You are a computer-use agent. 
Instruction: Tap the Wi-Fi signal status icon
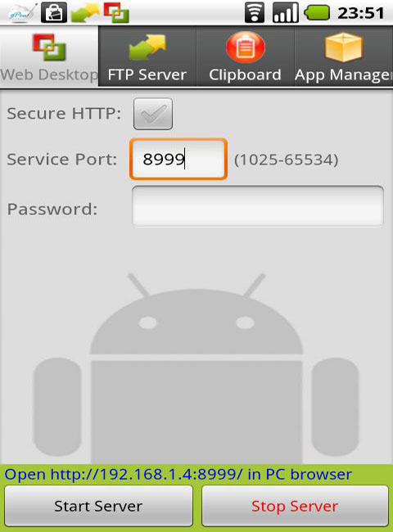(255, 13)
